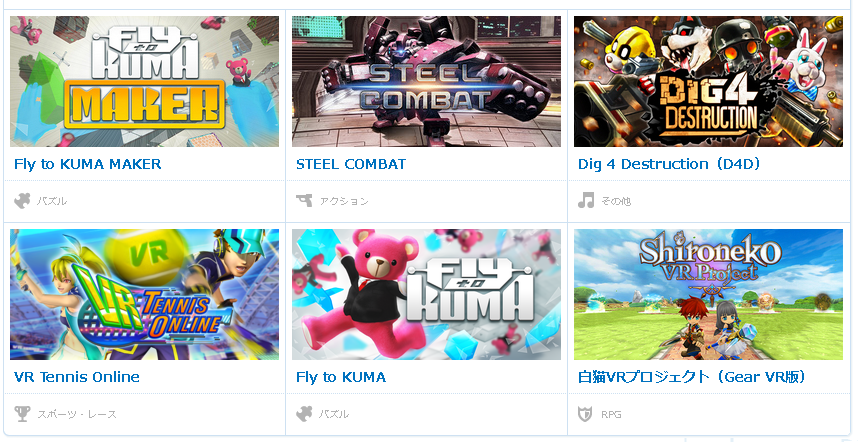Viewport: 858px width, 442px height.
Task: Click the trophy icon under VR Tennis Online
Action: (22, 414)
